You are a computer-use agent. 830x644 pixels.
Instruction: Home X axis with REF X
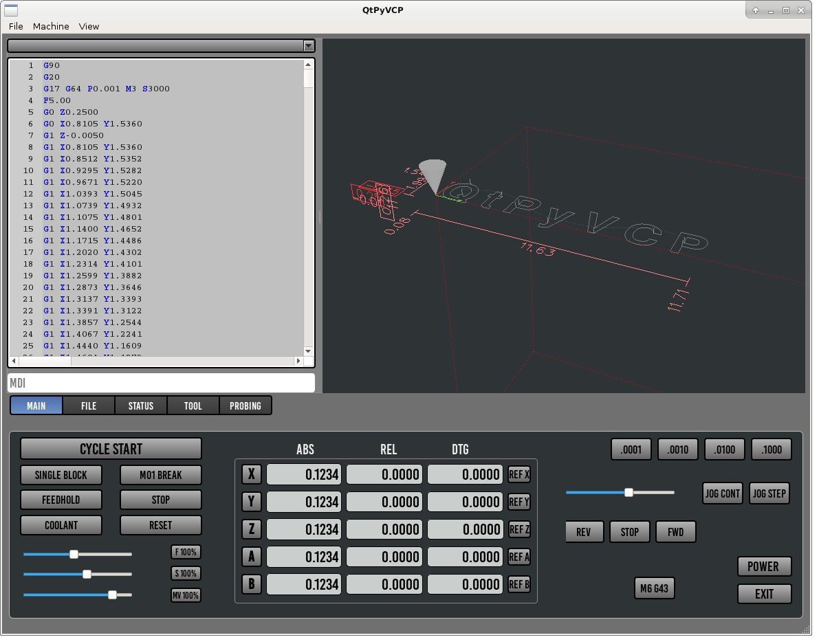point(519,474)
